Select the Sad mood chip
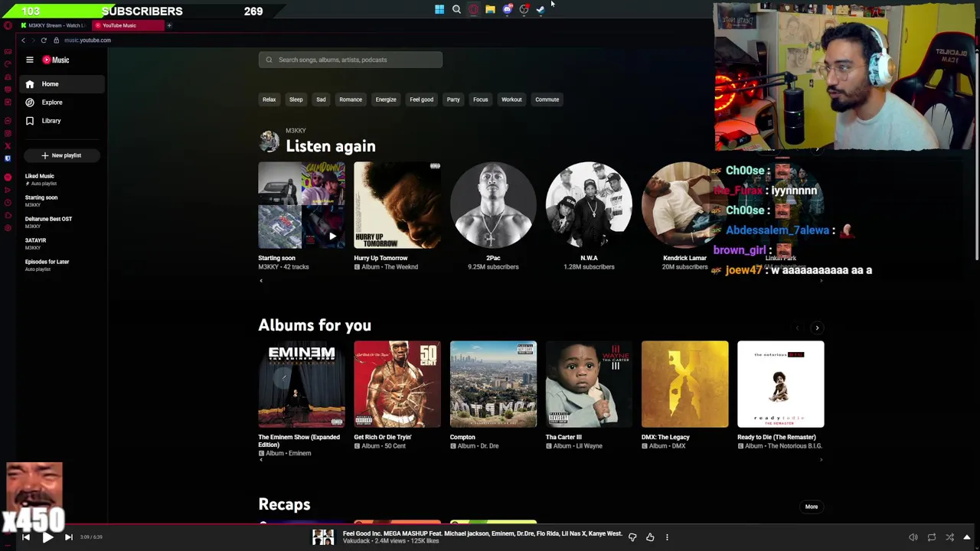The image size is (980, 551). coord(321,99)
